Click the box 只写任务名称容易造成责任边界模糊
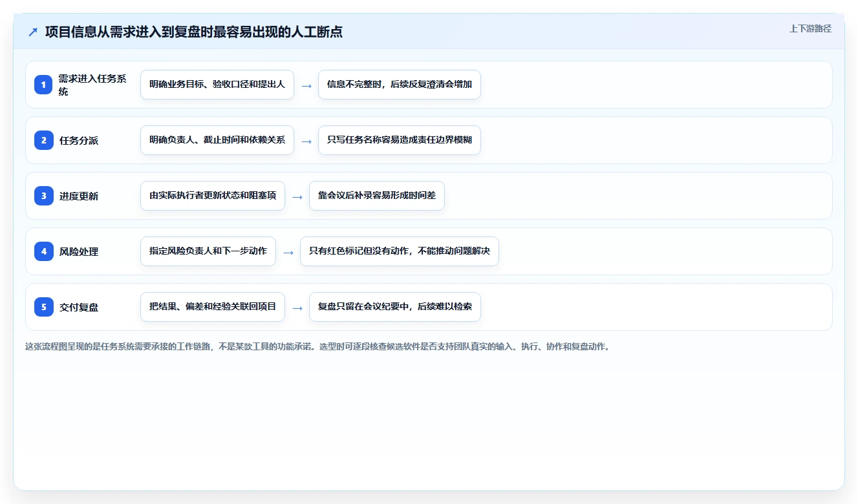The height and width of the screenshot is (504, 858). [400, 140]
